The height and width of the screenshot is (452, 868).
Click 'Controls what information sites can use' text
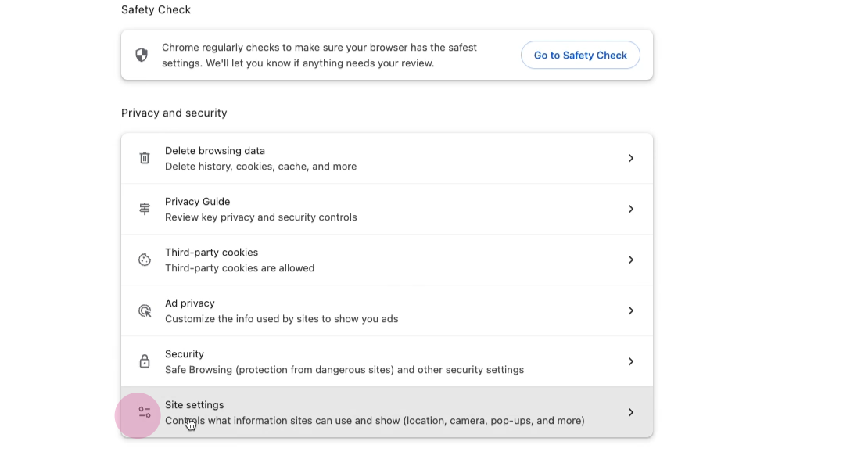(x=375, y=421)
